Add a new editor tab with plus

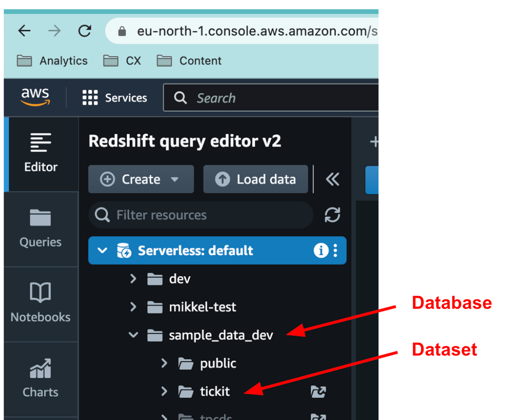[x=374, y=142]
